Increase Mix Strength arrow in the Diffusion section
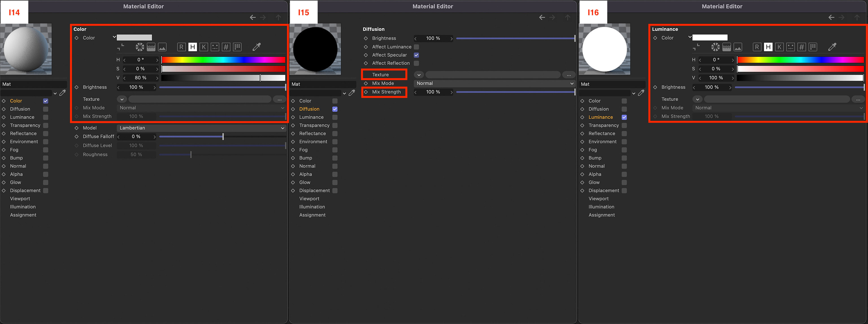The width and height of the screenshot is (868, 324). (452, 92)
